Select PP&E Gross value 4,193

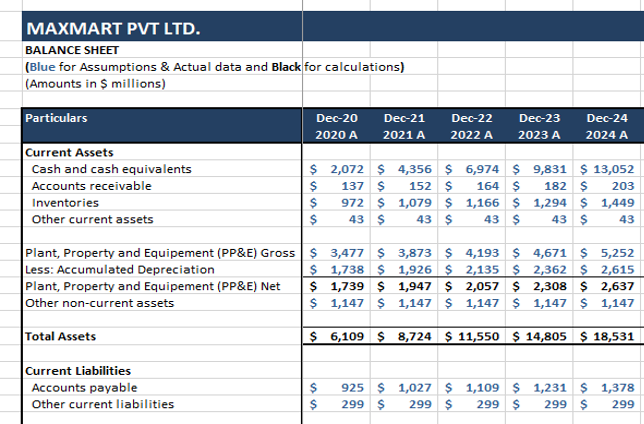(482, 253)
